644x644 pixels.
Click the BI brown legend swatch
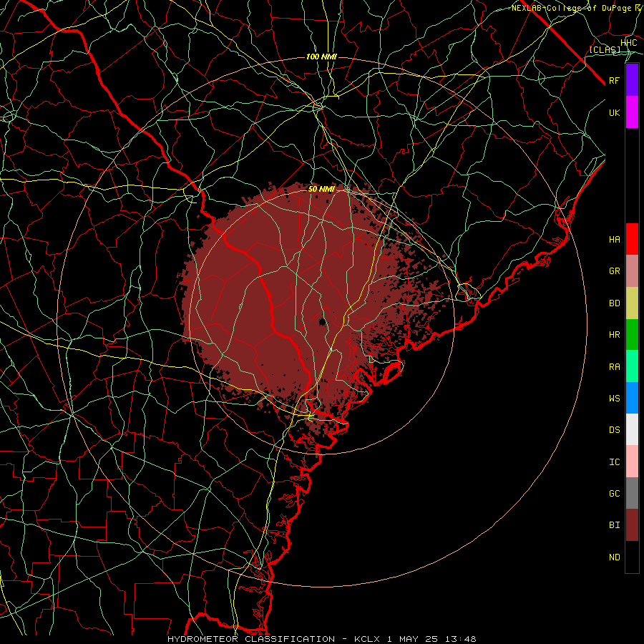[632, 525]
